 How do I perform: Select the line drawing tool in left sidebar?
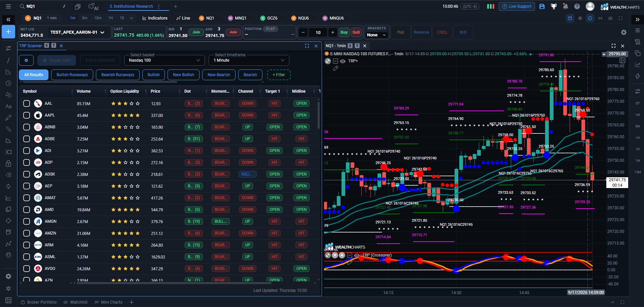(x=8, y=60)
